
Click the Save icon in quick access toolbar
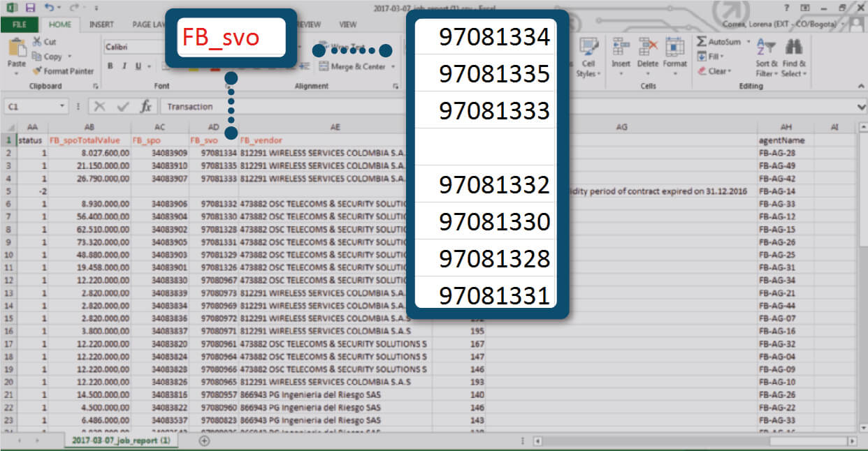(30, 8)
